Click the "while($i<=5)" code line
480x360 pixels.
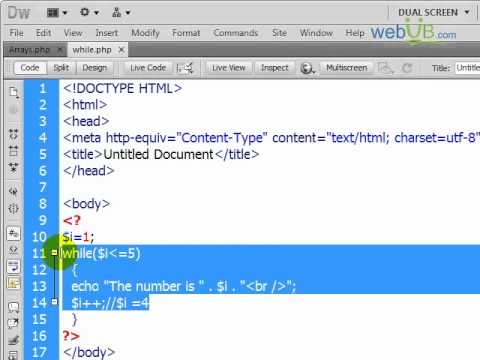coord(101,253)
